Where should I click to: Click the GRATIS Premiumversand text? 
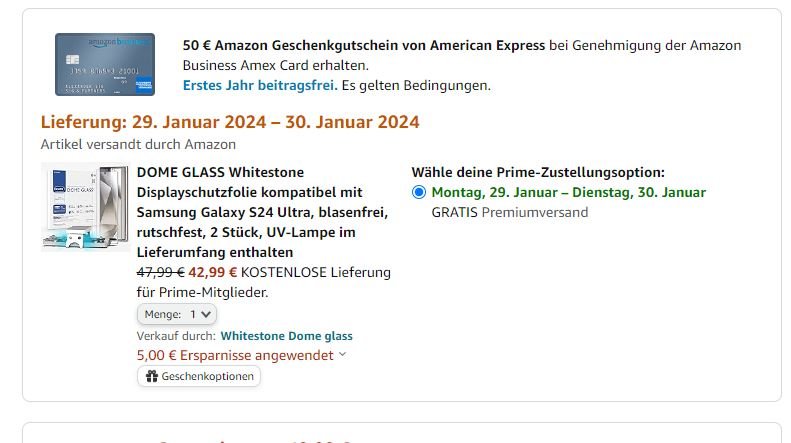(509, 212)
